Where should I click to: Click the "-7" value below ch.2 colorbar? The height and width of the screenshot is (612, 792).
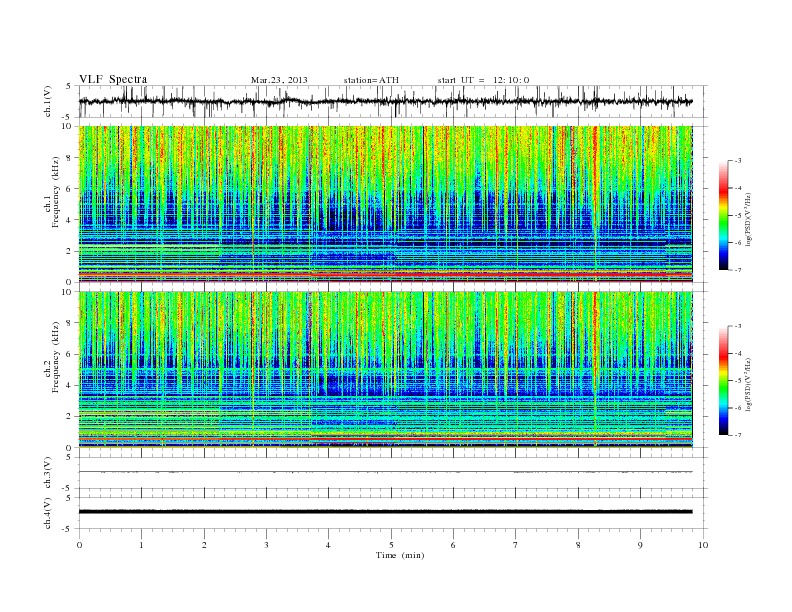click(737, 435)
